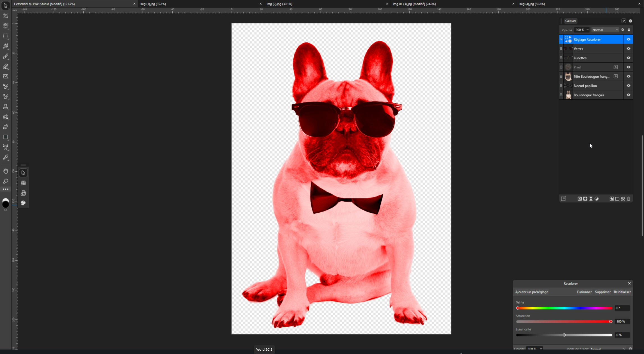Click the Réinitialiser button in Recolorer

pyautogui.click(x=622, y=292)
